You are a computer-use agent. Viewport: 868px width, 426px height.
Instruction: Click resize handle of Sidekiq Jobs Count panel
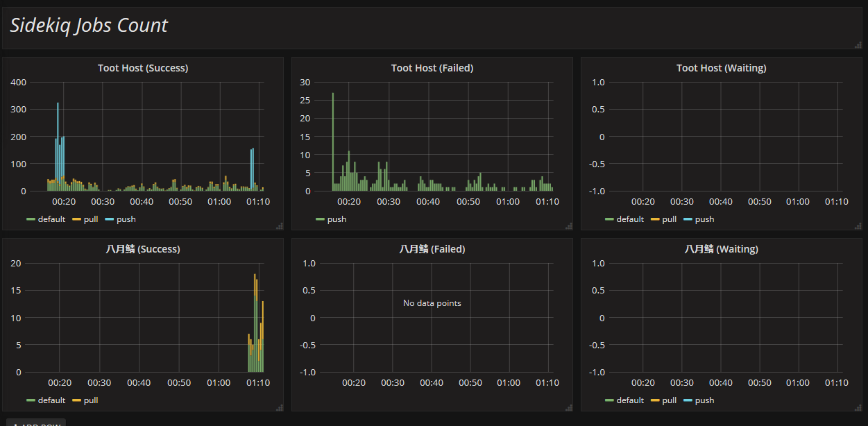tap(858, 45)
